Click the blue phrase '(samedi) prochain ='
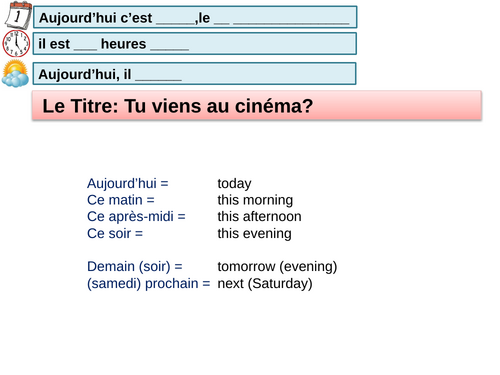 149,284
